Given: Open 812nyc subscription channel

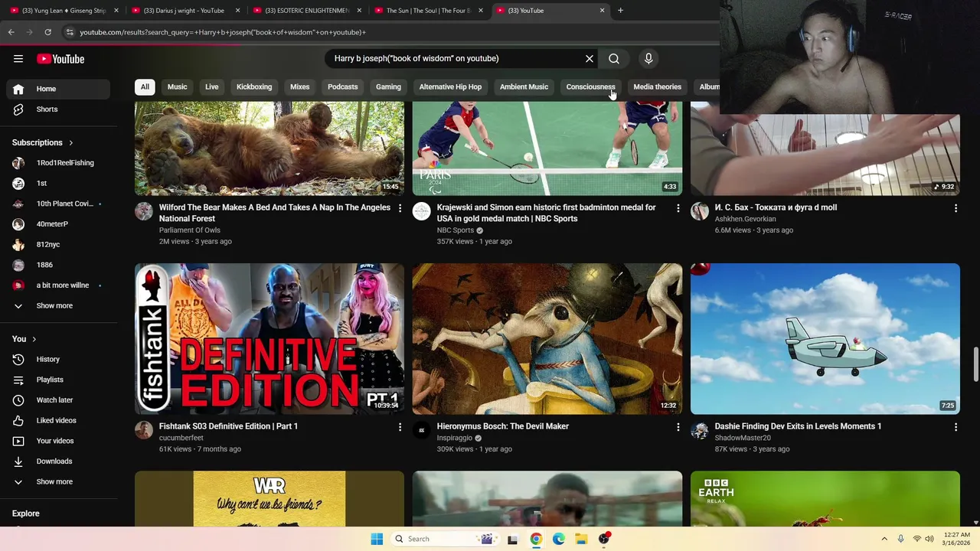Looking at the screenshot, I should pyautogui.click(x=58, y=245).
